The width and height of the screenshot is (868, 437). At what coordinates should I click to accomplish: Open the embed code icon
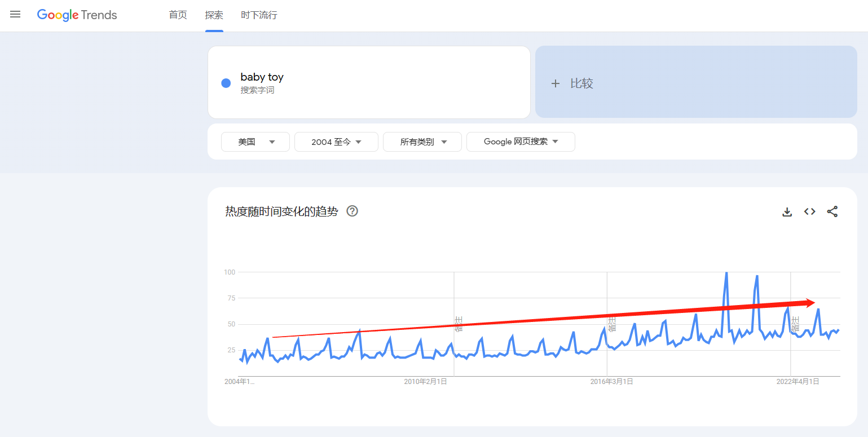810,211
